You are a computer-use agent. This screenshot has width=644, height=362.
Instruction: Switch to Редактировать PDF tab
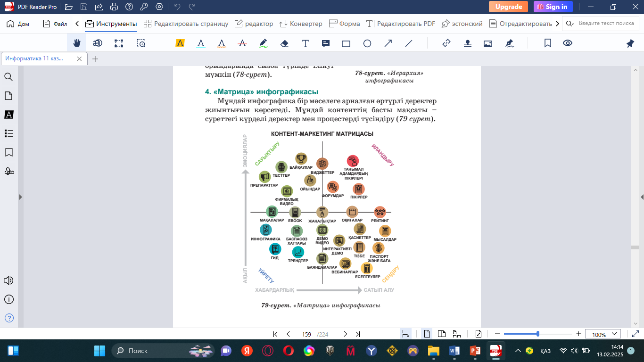(400, 24)
